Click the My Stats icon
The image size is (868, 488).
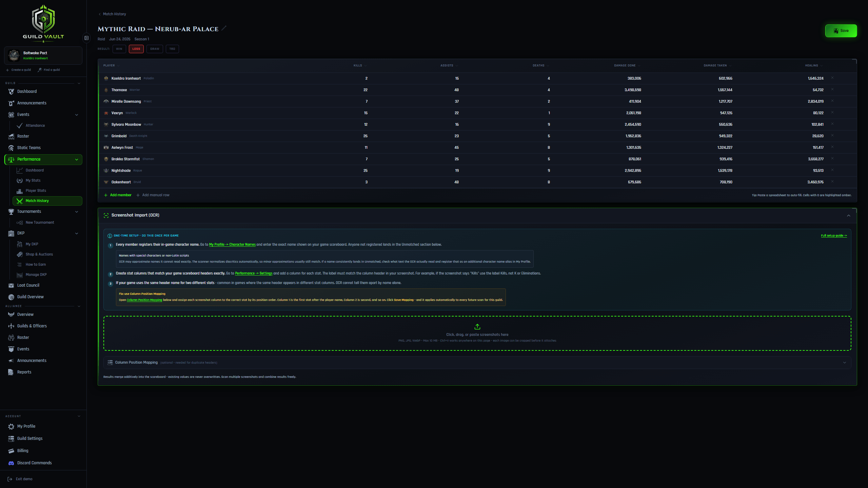[x=20, y=180]
